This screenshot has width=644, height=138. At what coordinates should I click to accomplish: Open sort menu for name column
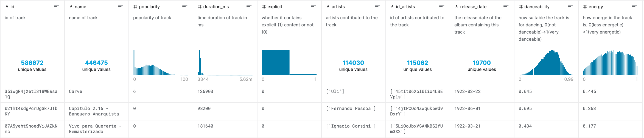tap(121, 7)
